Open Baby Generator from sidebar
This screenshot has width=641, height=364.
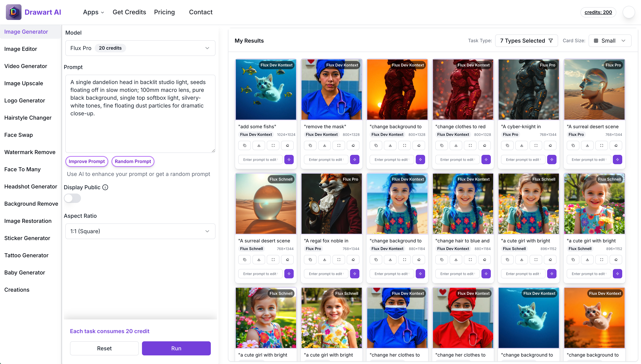click(25, 273)
